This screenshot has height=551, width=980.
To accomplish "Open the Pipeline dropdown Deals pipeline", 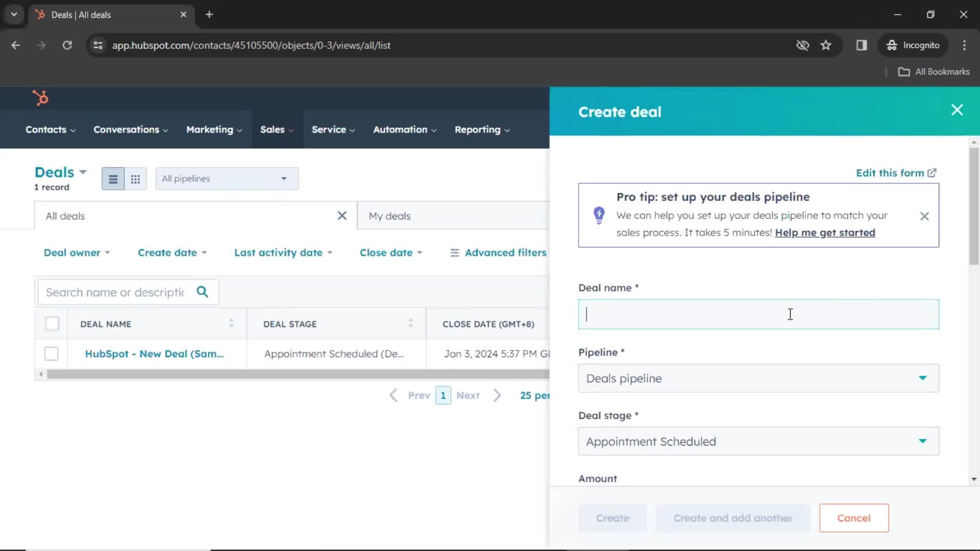I will pos(758,378).
